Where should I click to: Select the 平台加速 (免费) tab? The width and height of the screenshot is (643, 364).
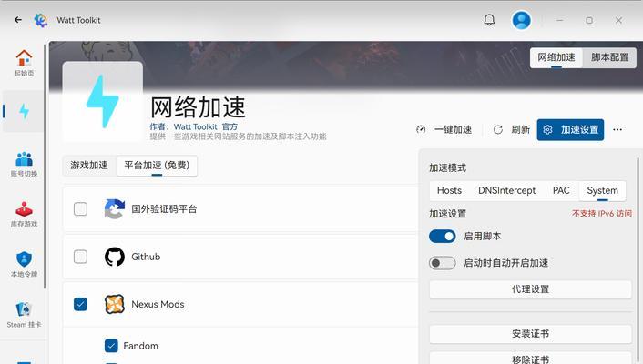157,166
